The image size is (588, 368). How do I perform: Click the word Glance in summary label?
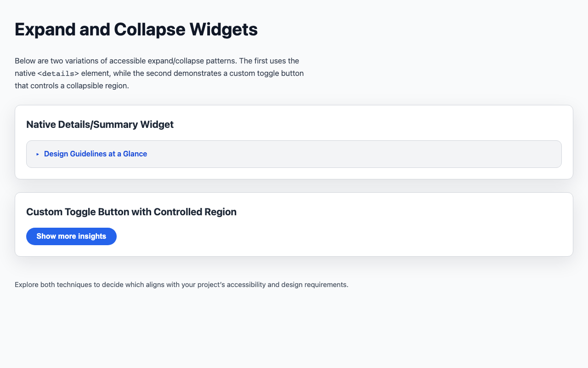click(x=135, y=154)
